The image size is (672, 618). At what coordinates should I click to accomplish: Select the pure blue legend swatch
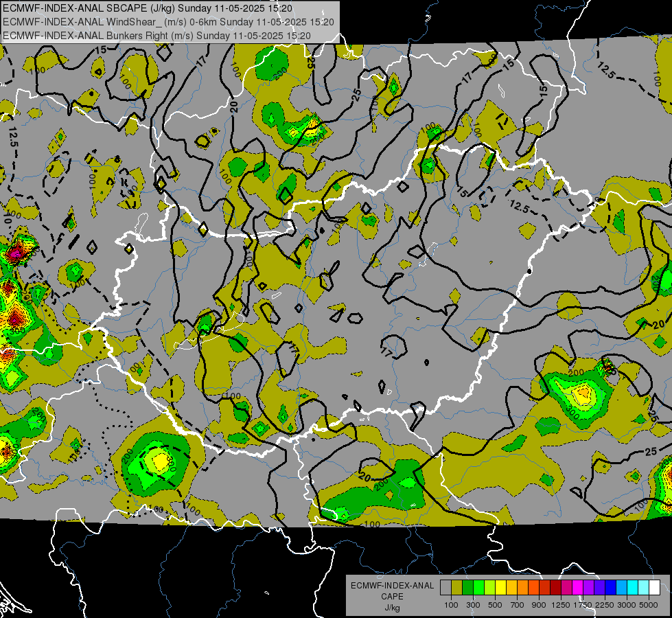pyautogui.click(x=611, y=588)
